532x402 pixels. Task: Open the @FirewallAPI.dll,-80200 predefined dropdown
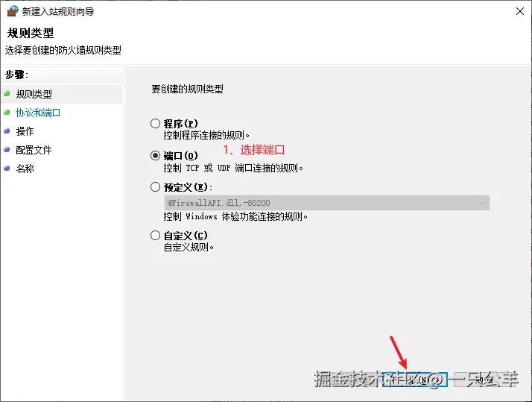click(327, 203)
